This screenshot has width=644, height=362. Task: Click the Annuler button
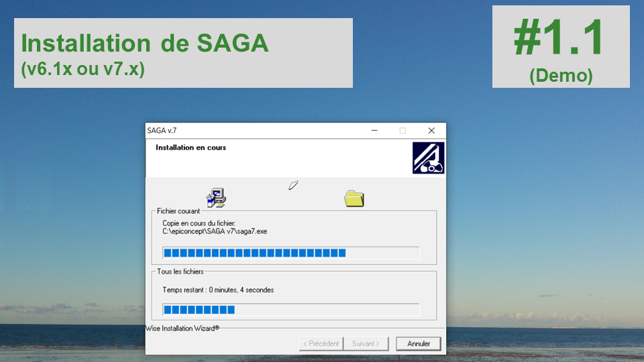(418, 343)
